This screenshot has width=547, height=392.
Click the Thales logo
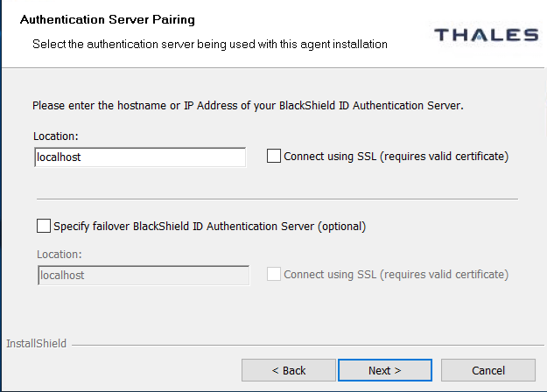tap(486, 35)
